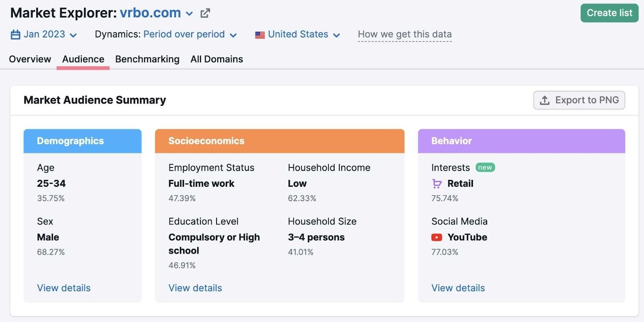View details for Behavior
Screen dimensions: 644x322
458,288
